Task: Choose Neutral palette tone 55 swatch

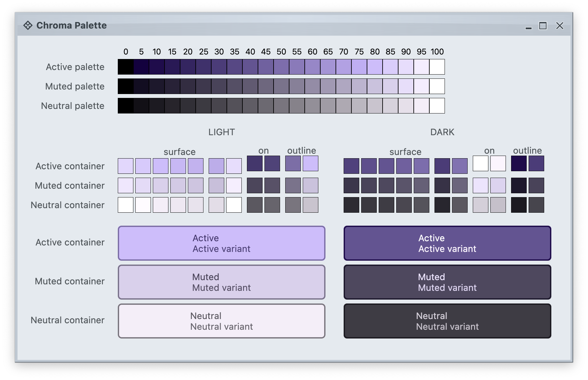Action: (297, 106)
